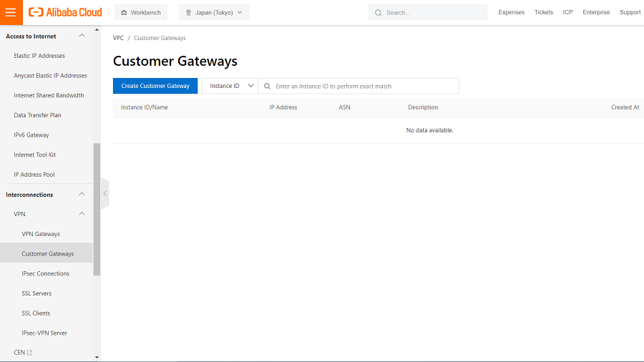The height and width of the screenshot is (362, 644).
Task: Click the external-link icon beside CEN
Action: click(29, 353)
